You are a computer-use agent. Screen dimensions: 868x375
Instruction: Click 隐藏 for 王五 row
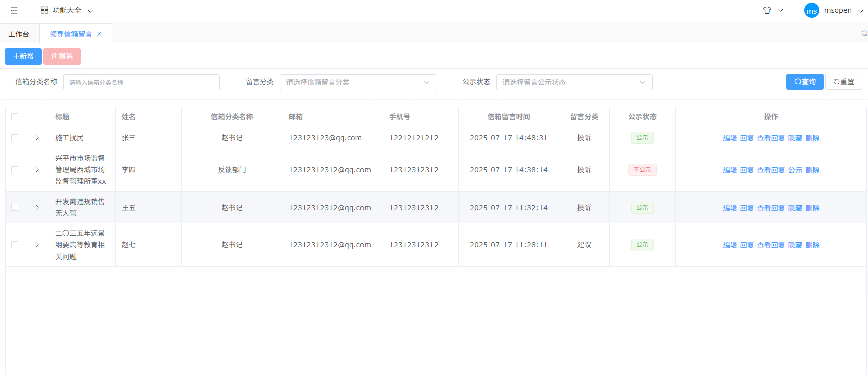pyautogui.click(x=795, y=208)
